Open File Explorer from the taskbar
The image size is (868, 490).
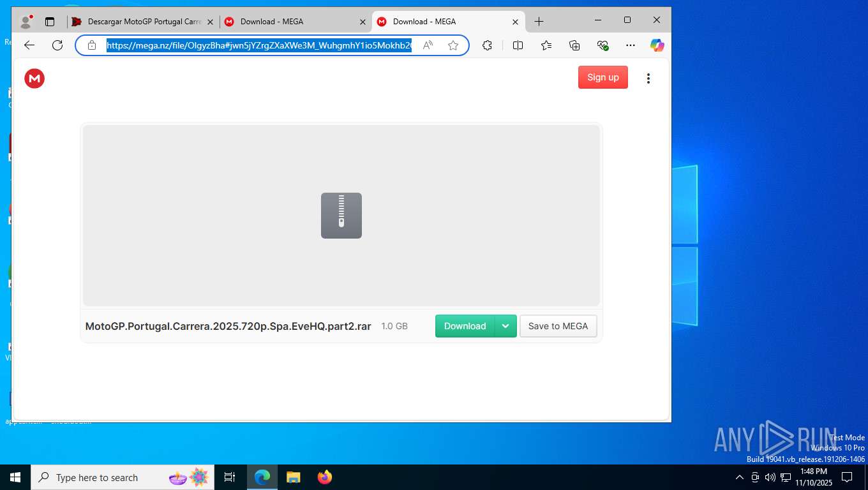[293, 477]
